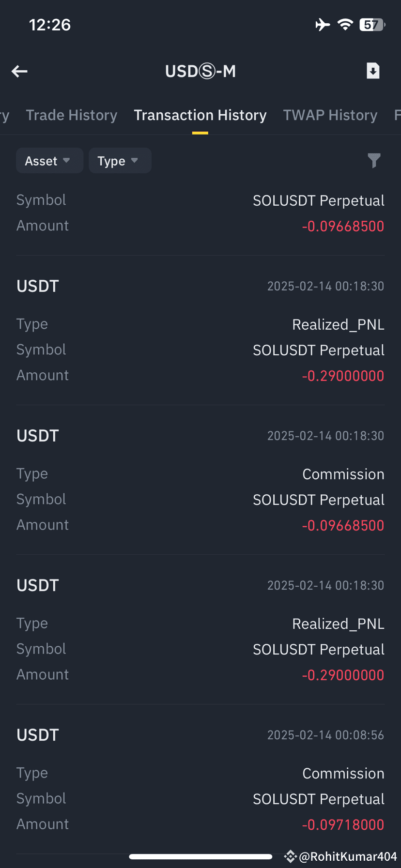Expand the Type dropdown filter
Screen dimensions: 401x868
coord(120,161)
